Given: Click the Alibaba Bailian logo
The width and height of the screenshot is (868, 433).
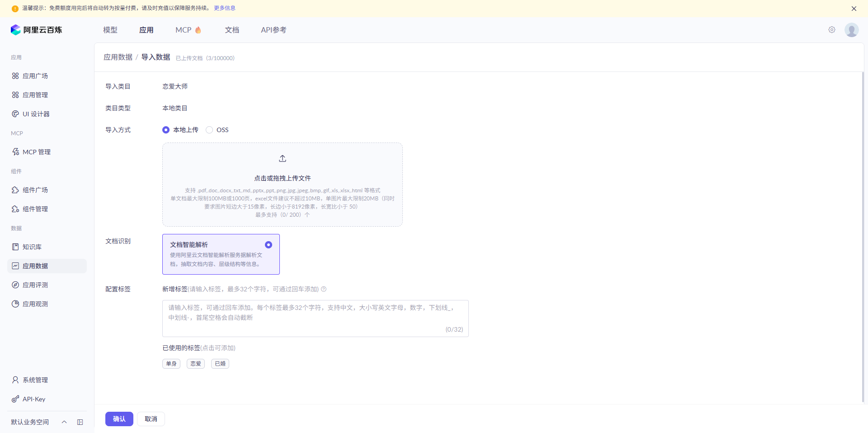Looking at the screenshot, I should tap(36, 30).
